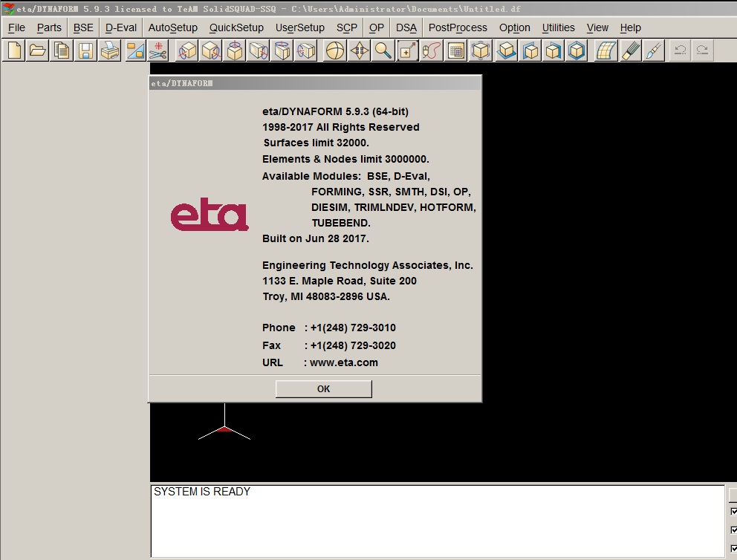Click the phone number +1(248) 729-3010

point(353,328)
